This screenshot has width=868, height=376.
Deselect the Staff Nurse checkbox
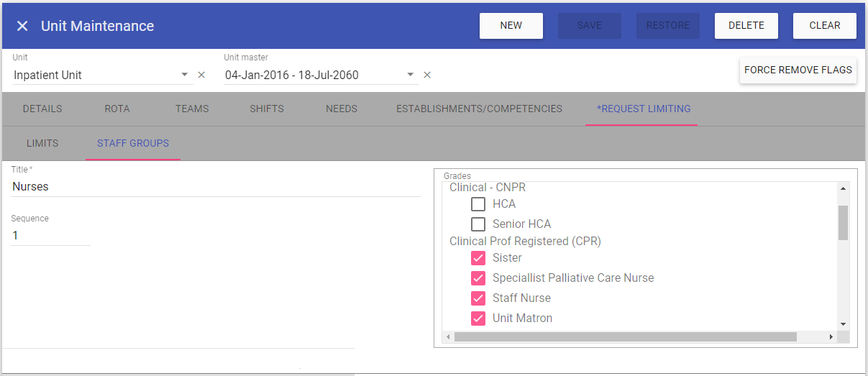(x=478, y=298)
